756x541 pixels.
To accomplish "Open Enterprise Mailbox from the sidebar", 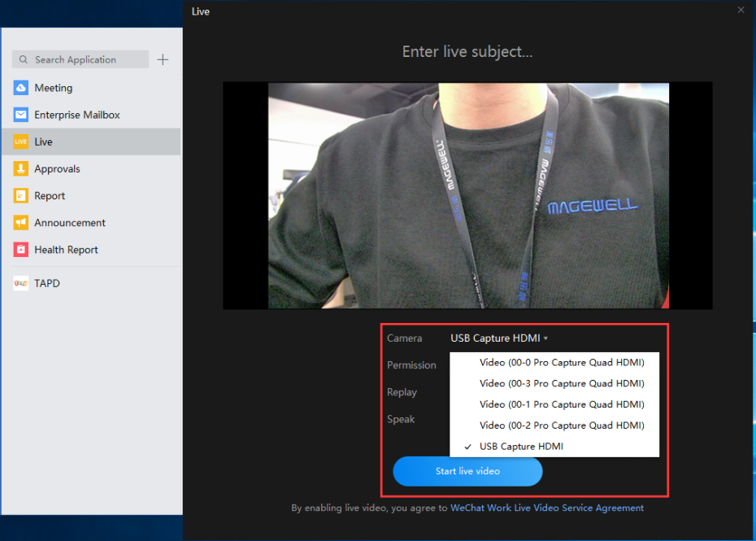I will (x=92, y=115).
